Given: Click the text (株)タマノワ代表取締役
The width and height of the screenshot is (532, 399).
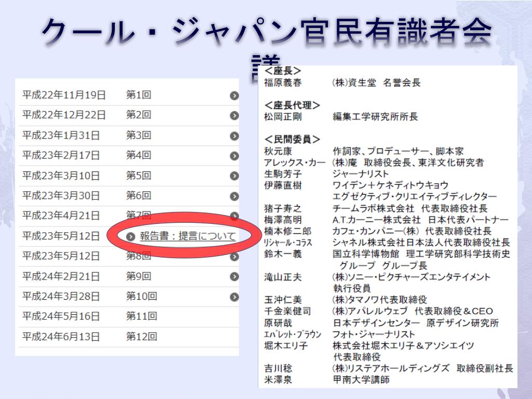Looking at the screenshot, I should [379, 300].
